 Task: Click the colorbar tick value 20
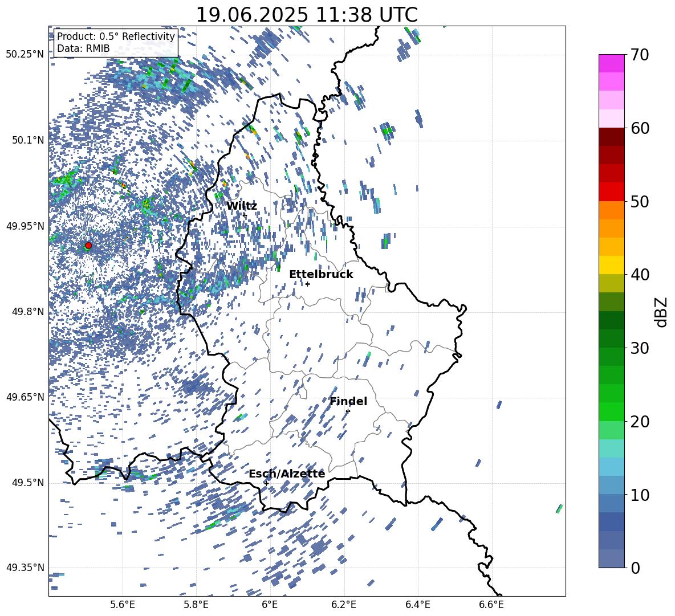[x=640, y=421]
